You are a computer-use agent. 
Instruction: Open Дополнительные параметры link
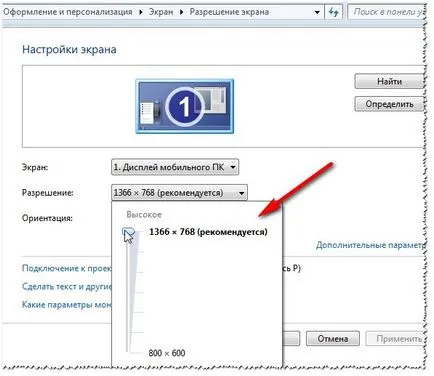(x=371, y=245)
